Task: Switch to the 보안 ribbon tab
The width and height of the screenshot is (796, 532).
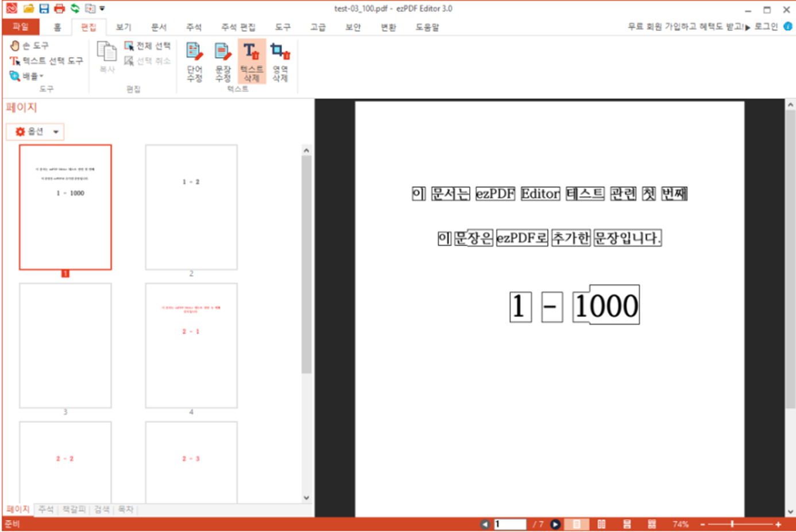Action: (x=353, y=27)
